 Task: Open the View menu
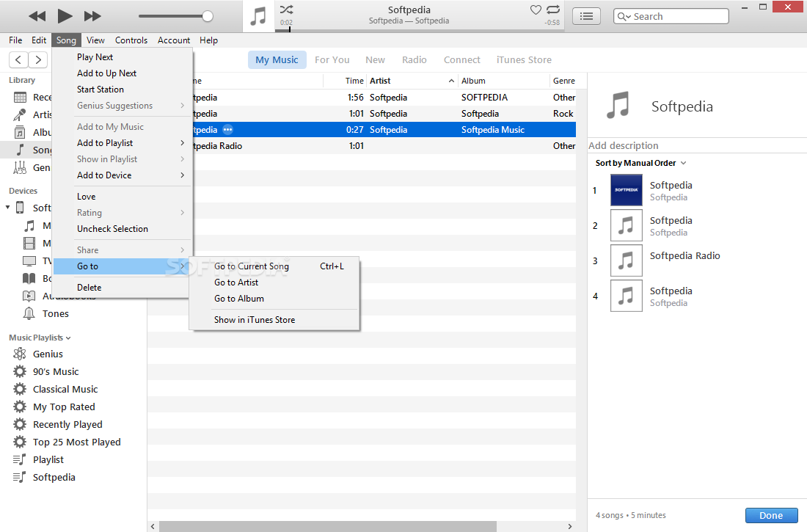coord(95,40)
